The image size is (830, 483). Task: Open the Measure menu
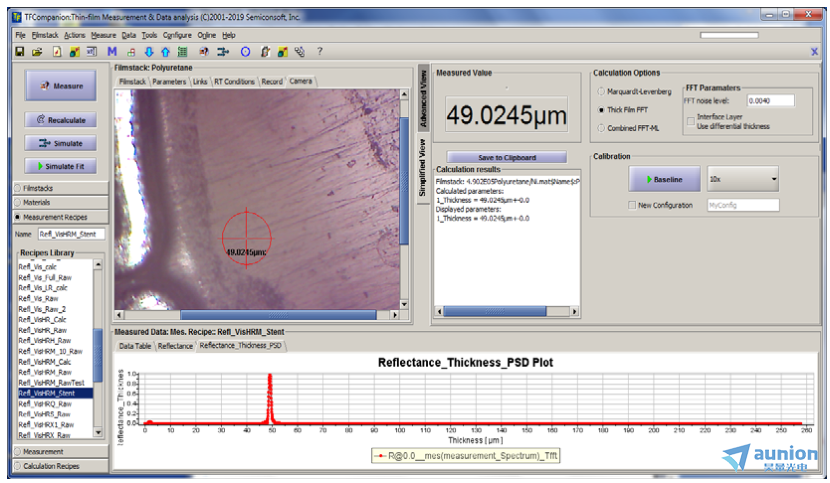[103, 35]
